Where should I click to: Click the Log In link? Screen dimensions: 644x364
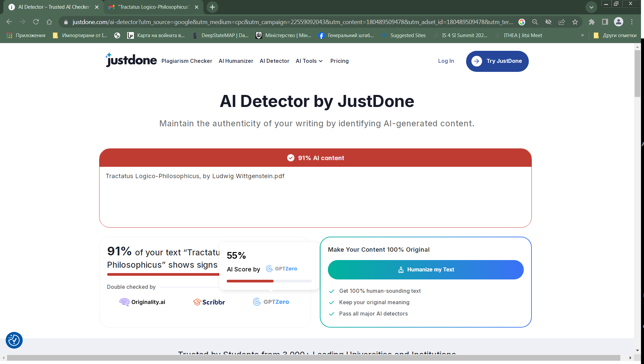pos(446,61)
